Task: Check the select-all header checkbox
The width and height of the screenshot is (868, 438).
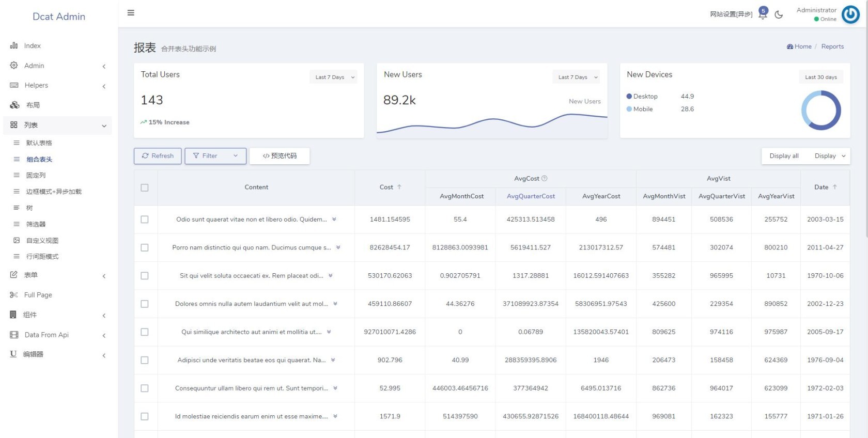Action: point(145,187)
